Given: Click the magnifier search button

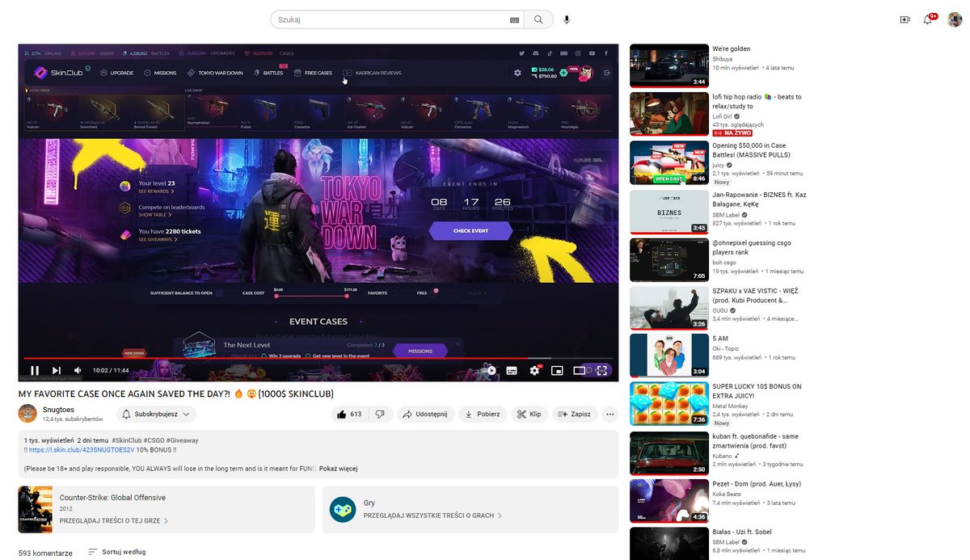Looking at the screenshot, I should [538, 19].
